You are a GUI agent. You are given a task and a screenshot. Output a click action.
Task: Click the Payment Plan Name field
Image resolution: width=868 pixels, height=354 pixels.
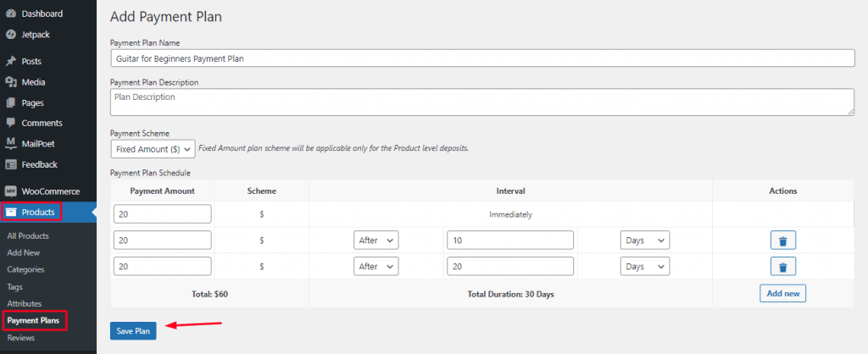pos(481,58)
